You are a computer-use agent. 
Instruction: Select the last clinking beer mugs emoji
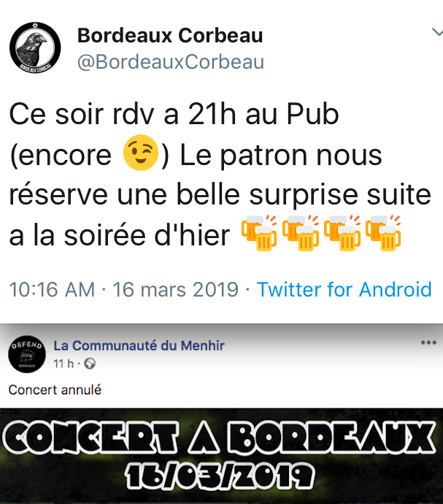click(383, 233)
